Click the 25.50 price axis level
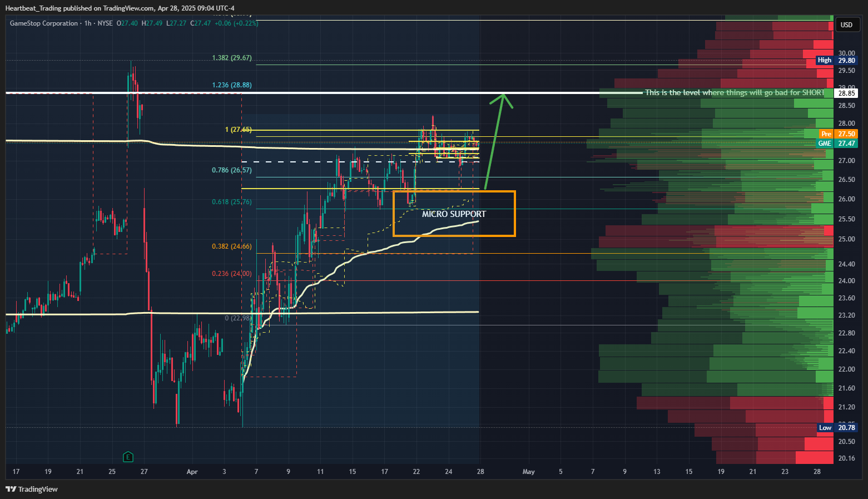 click(846, 219)
